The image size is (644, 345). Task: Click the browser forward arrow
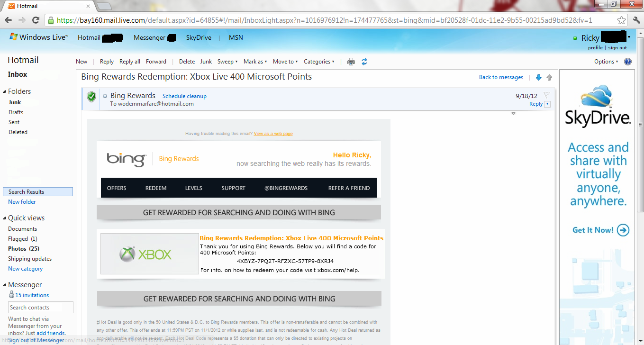pos(22,20)
